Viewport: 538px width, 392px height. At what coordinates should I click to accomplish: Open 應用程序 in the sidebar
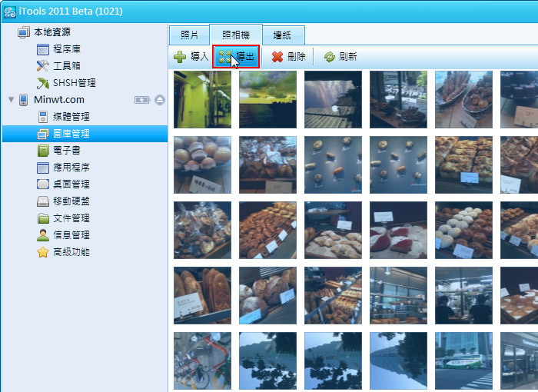tap(71, 167)
